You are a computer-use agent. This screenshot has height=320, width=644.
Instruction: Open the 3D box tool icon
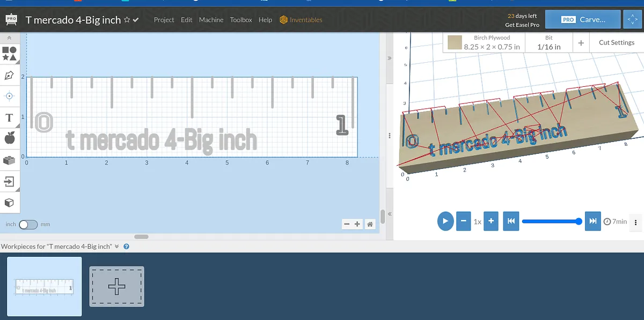pyautogui.click(x=10, y=203)
